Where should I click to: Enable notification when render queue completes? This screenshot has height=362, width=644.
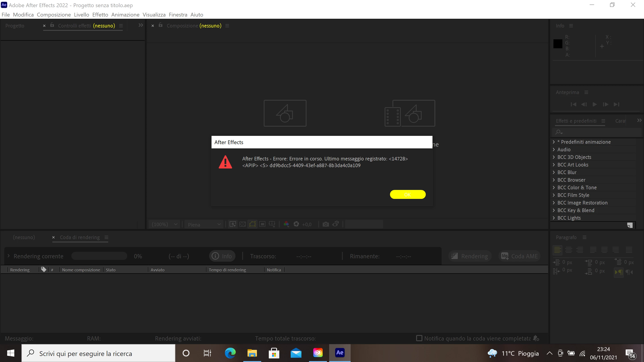[x=419, y=338]
